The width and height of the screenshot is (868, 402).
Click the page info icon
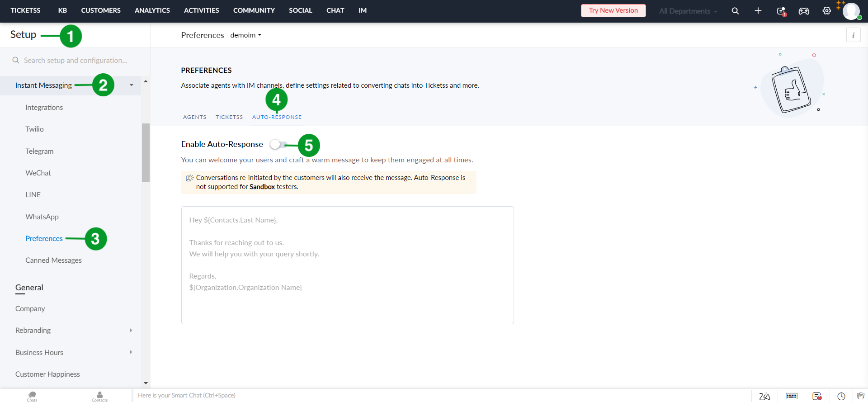[x=854, y=35]
